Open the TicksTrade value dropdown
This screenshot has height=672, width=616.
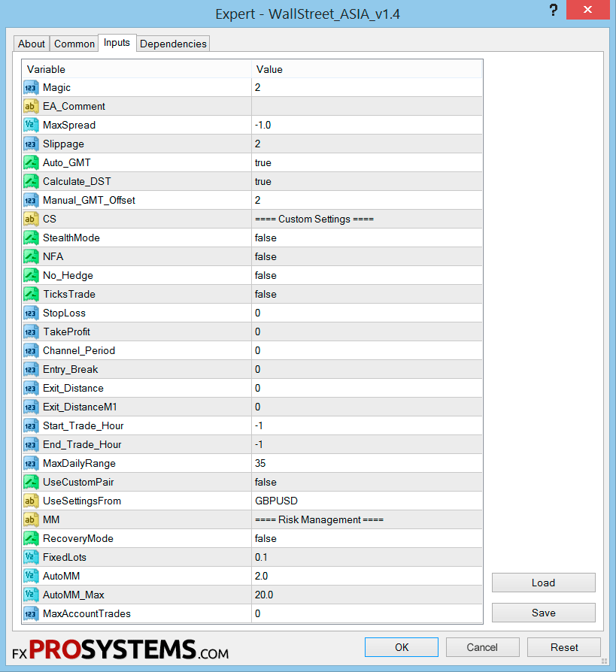(x=367, y=295)
